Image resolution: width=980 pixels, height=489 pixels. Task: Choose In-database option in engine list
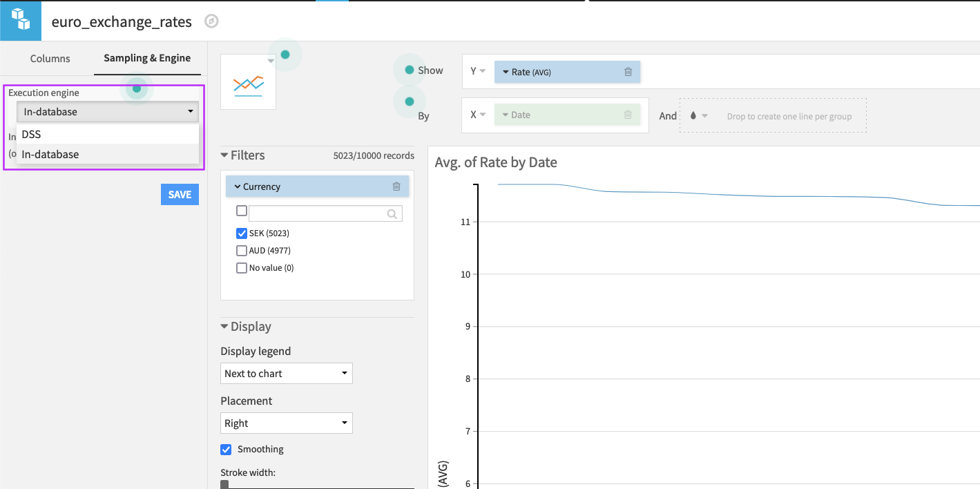click(108, 154)
